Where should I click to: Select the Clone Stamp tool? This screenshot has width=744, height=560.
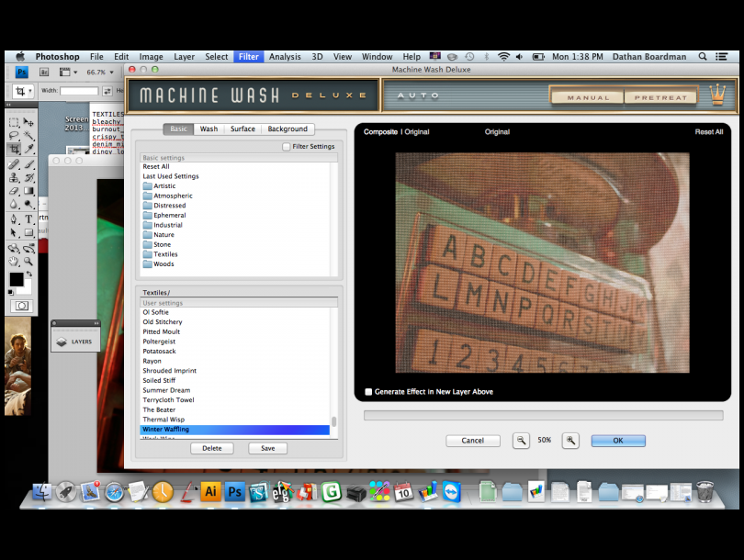(14, 178)
